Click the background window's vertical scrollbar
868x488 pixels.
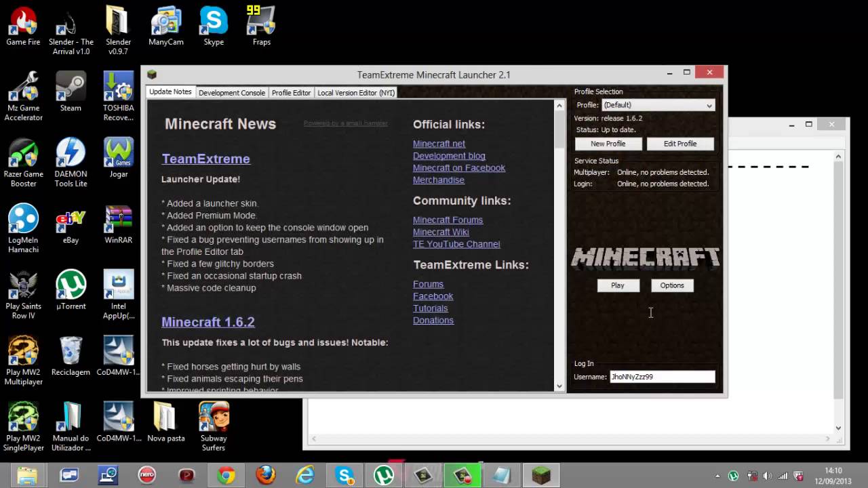tap(839, 291)
